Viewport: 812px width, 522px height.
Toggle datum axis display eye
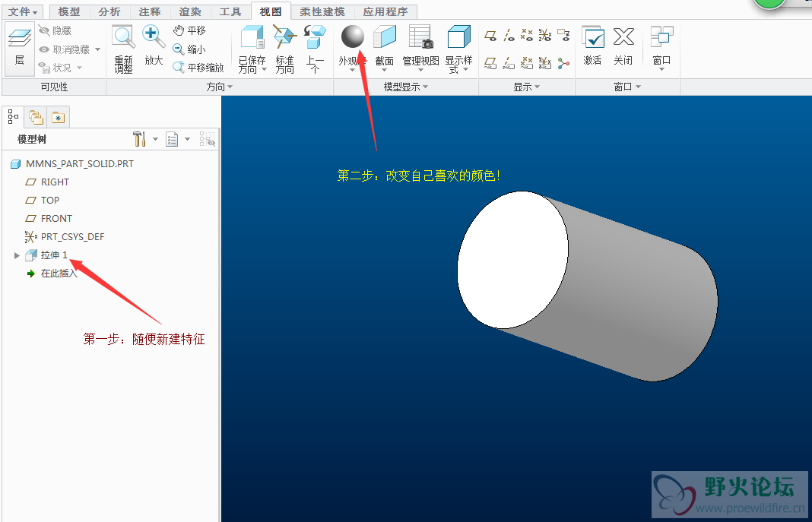pyautogui.click(x=509, y=35)
